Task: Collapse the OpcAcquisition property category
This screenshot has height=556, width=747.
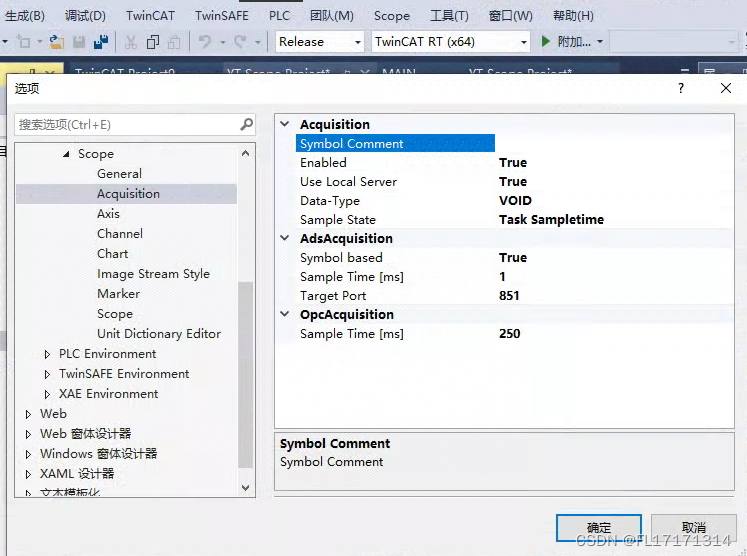Action: click(284, 314)
